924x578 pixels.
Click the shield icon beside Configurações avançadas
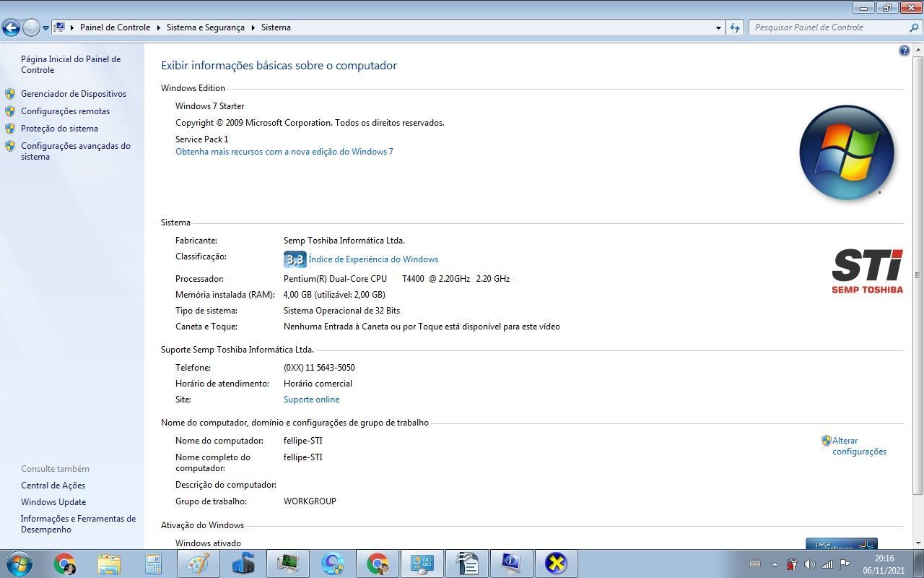[x=10, y=146]
